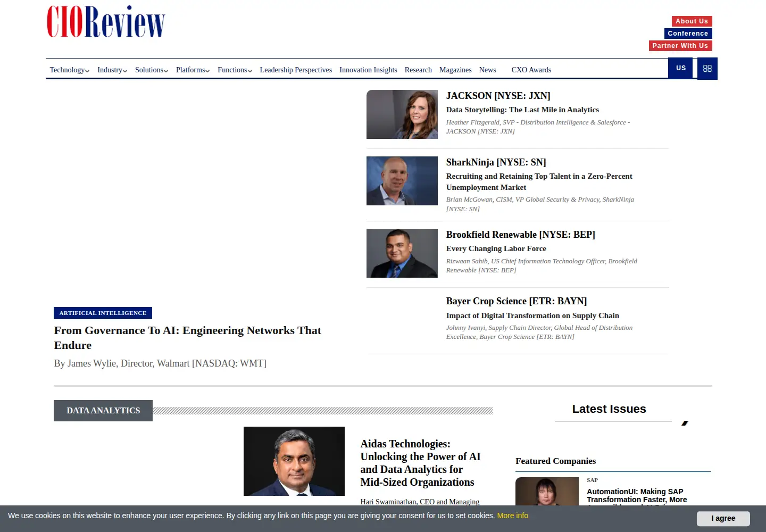Open the Solutions dropdown

152,70
